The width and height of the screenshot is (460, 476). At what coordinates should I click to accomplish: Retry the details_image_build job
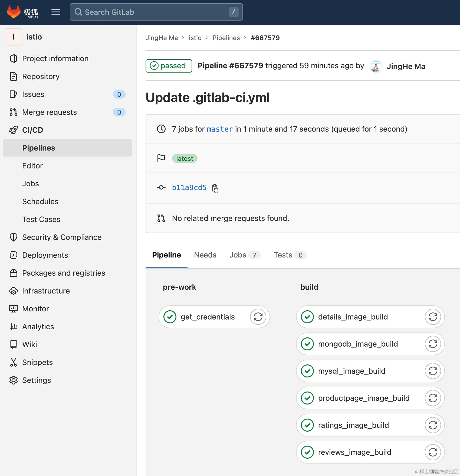433,317
